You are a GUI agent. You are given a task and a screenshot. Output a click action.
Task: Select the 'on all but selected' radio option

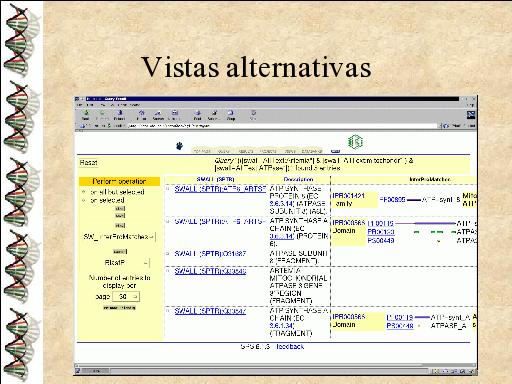pyautogui.click(x=84, y=192)
